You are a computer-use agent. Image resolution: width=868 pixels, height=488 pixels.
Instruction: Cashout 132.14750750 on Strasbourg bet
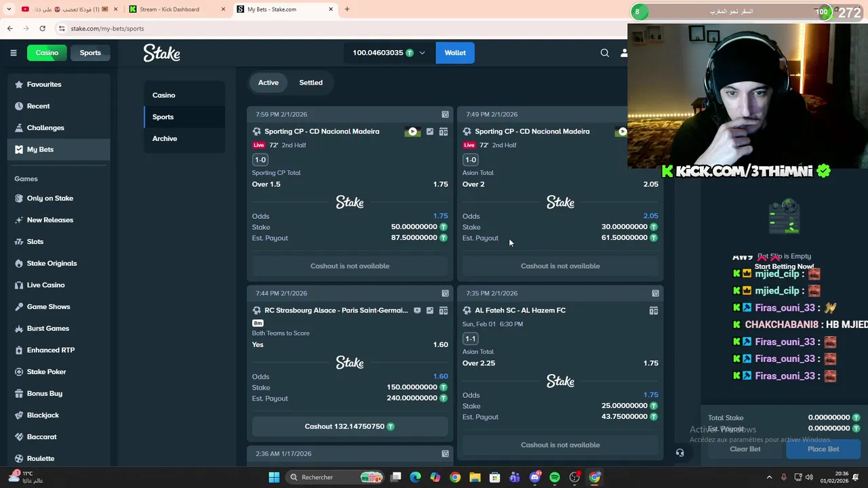coord(350,426)
